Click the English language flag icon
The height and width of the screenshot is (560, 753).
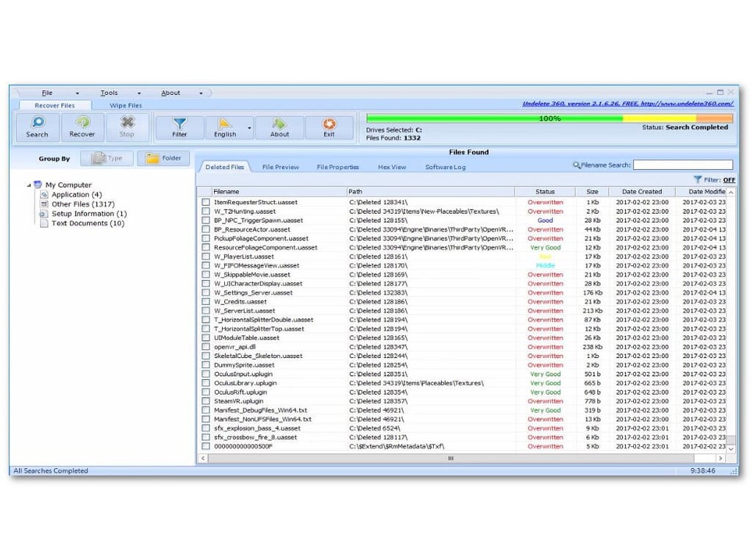(225, 124)
